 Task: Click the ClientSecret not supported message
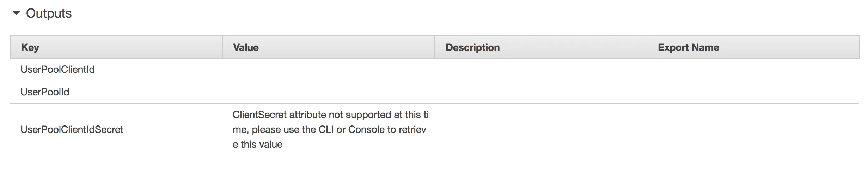point(330,130)
